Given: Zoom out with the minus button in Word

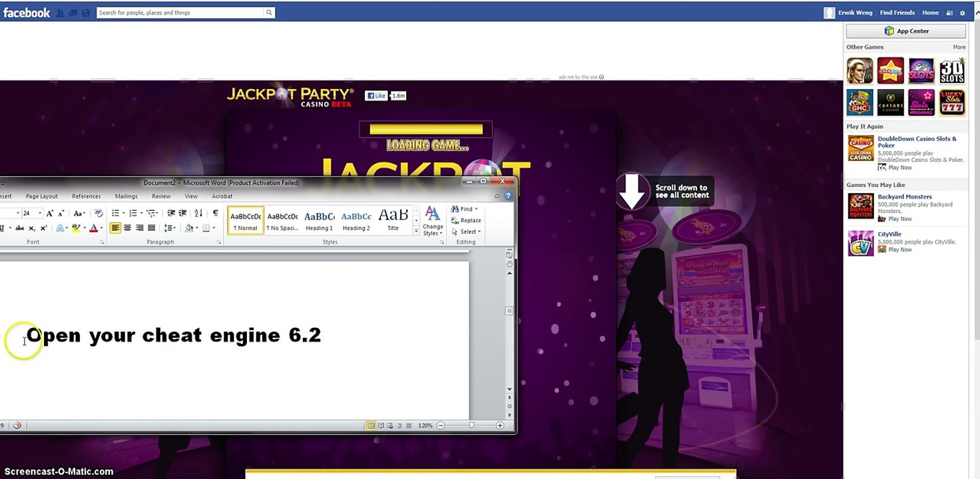Looking at the screenshot, I should 441,426.
